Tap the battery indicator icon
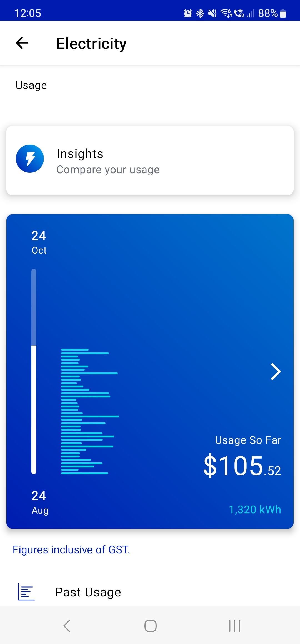Screen dimensions: 300x644 click(x=283, y=13)
